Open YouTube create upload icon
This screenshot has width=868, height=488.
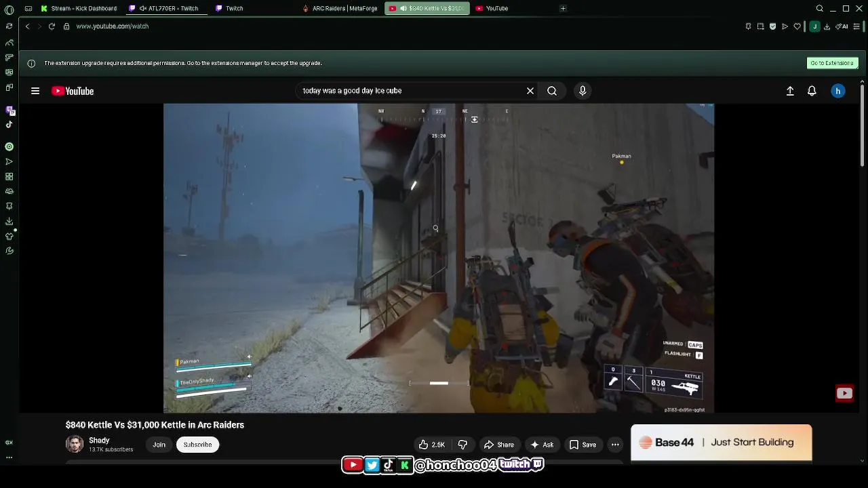(790, 91)
